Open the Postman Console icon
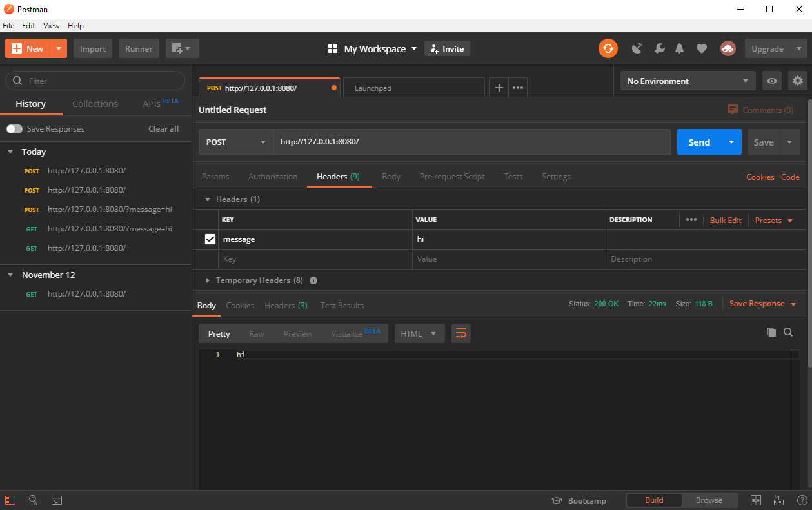 point(57,500)
